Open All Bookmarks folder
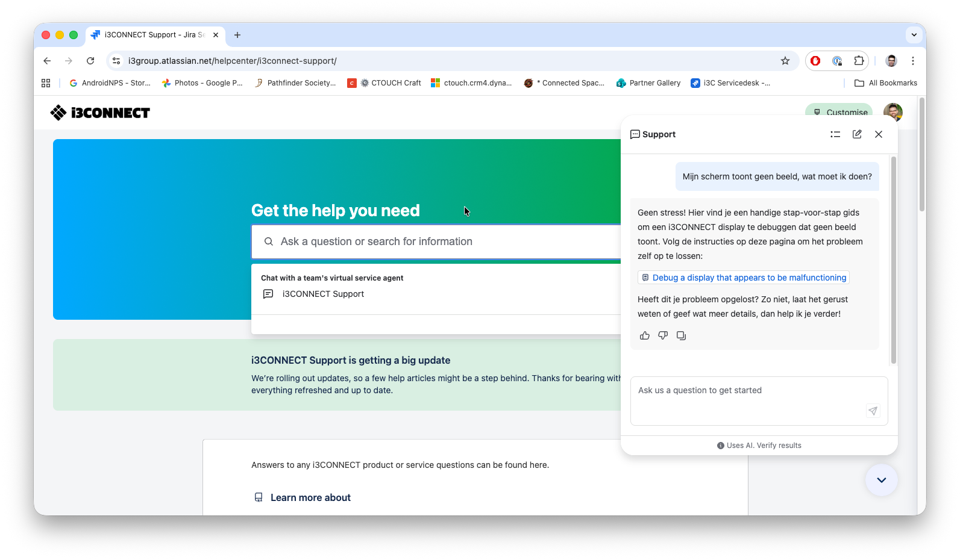Viewport: 960px width, 560px height. (886, 83)
